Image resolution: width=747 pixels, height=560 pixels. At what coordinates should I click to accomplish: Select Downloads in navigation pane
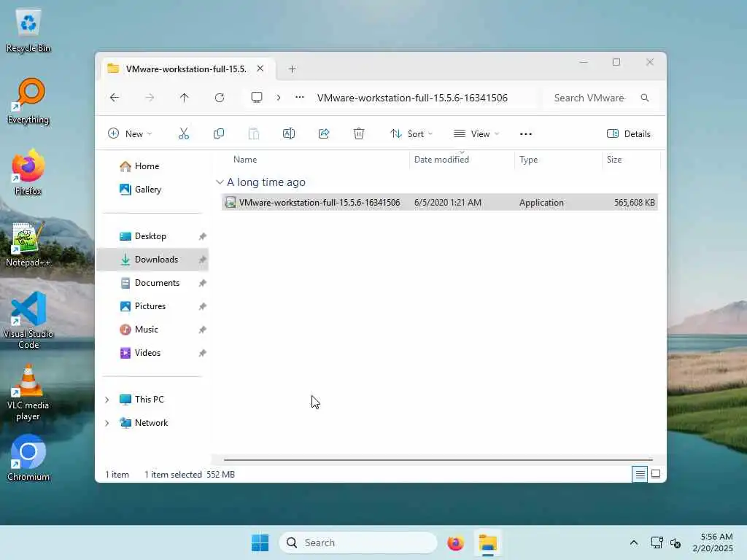153,260
